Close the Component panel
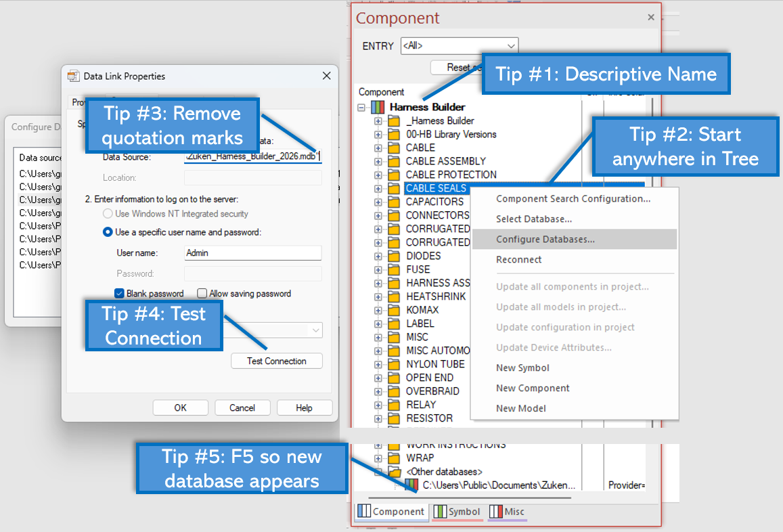The width and height of the screenshot is (783, 532). coord(650,18)
